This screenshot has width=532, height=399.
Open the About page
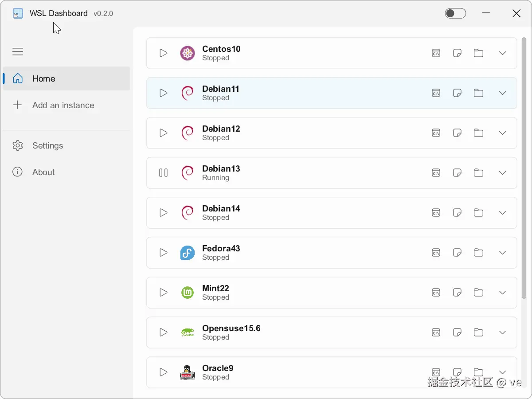(43, 172)
